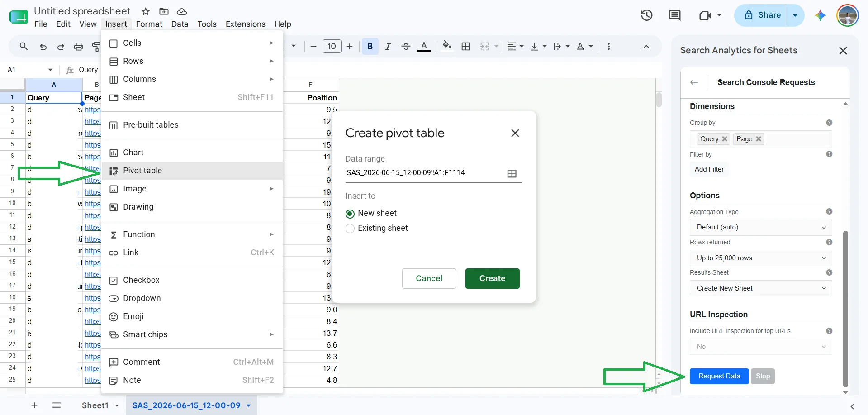Open horizontal align dropdown

tap(515, 46)
